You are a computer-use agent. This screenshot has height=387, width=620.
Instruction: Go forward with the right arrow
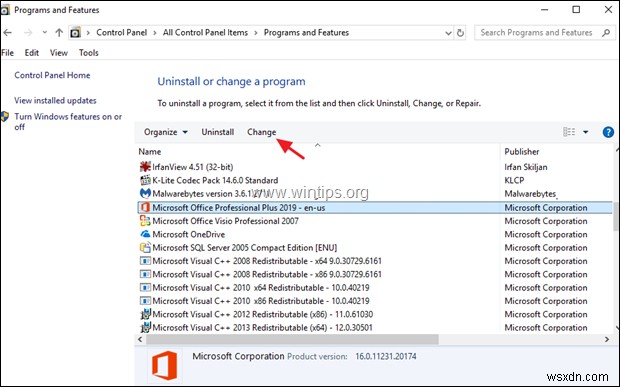28,33
